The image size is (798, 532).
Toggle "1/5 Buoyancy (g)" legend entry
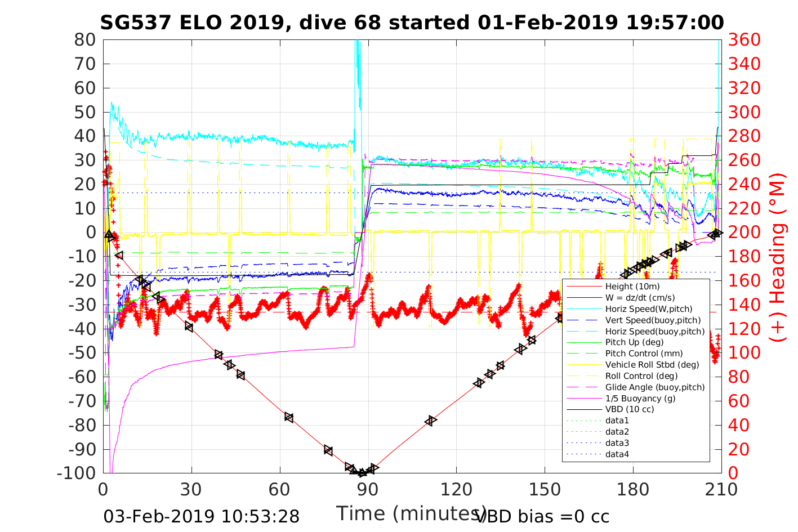640,398
